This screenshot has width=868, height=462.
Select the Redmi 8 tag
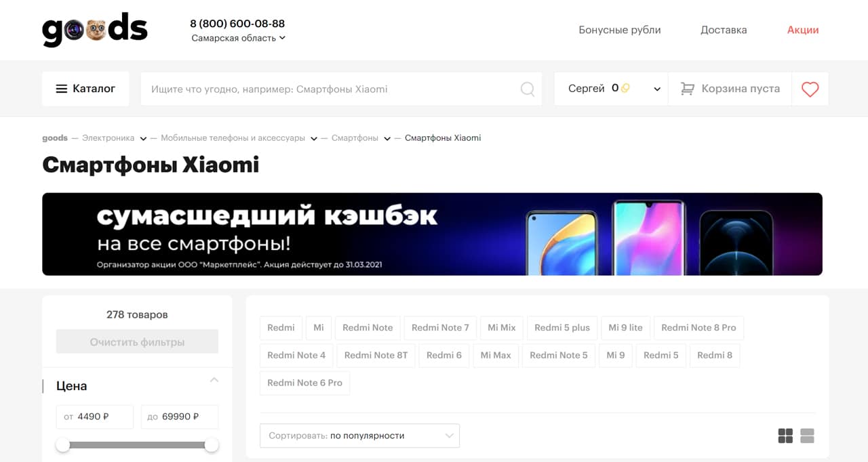point(715,355)
